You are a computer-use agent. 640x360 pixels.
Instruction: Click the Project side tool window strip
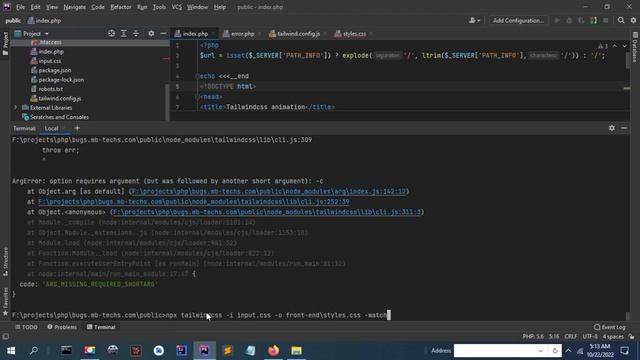5,43
